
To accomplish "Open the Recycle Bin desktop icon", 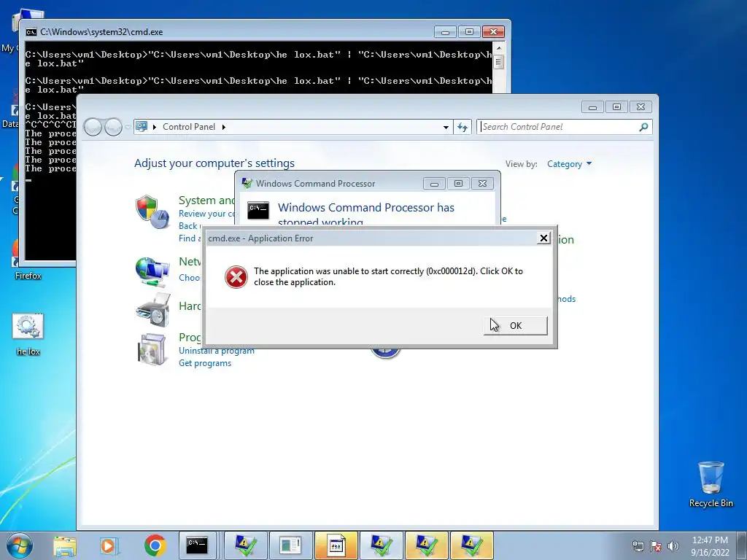I will coord(711,484).
